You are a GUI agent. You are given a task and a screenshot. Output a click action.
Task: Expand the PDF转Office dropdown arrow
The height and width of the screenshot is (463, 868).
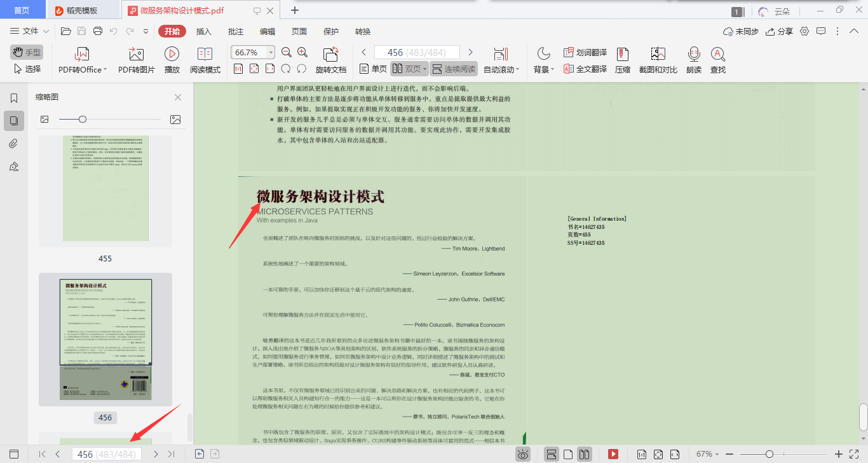(x=105, y=69)
